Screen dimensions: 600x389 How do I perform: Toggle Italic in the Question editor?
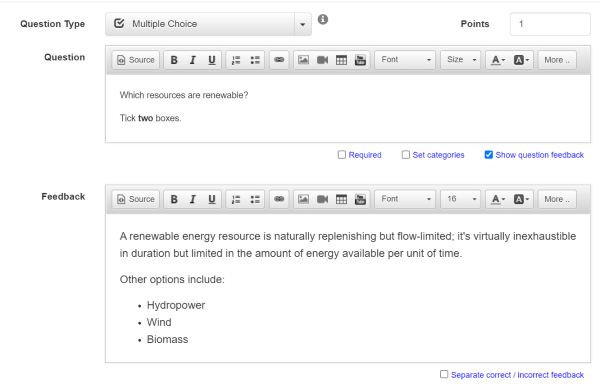193,60
